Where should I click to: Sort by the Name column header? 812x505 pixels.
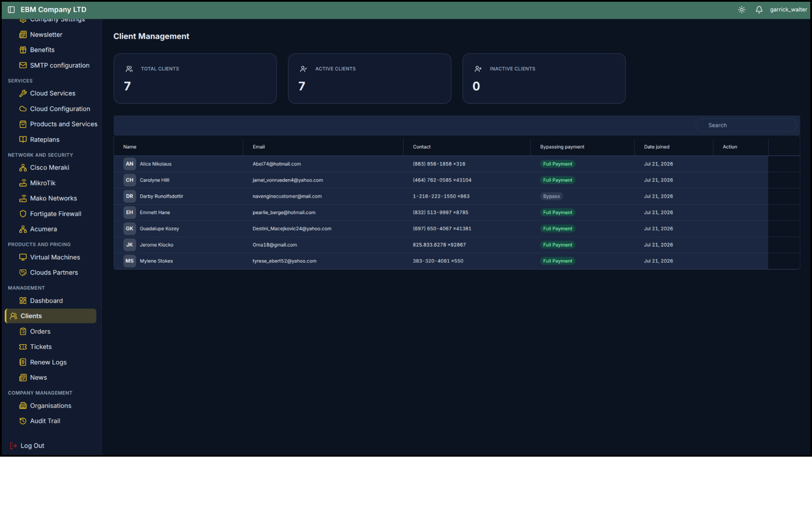click(130, 147)
